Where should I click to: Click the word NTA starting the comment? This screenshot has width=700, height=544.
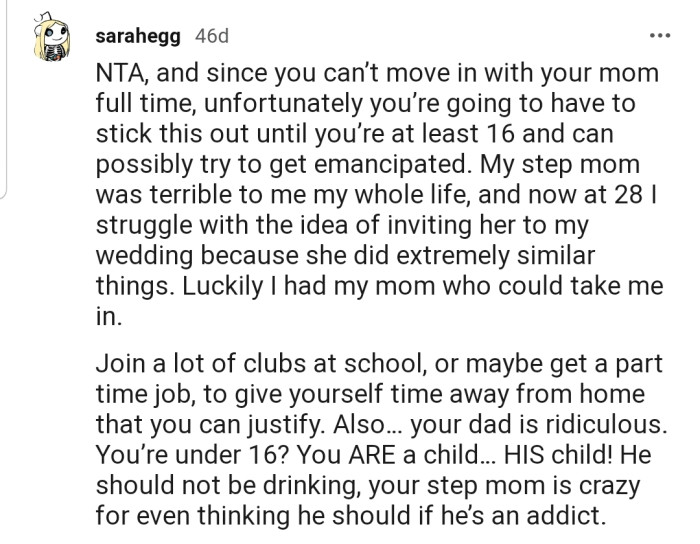[x=120, y=74]
